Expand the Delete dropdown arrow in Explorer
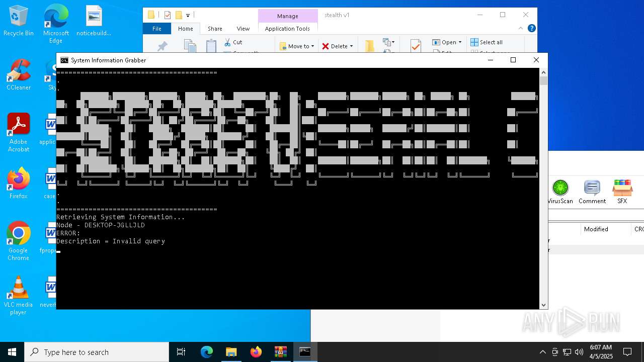This screenshot has width=644, height=362. click(x=351, y=46)
